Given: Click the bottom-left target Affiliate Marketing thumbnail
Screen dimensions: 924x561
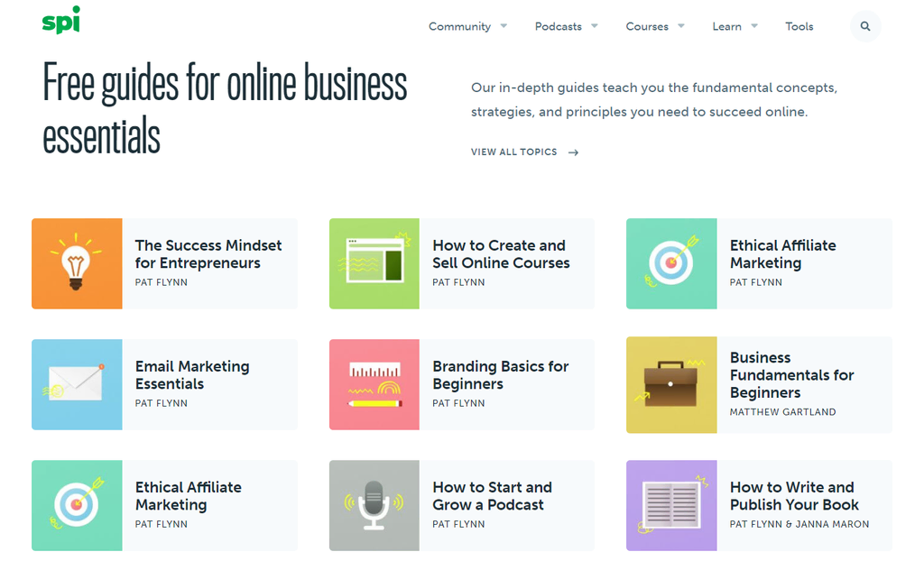Looking at the screenshot, I should click(x=78, y=506).
